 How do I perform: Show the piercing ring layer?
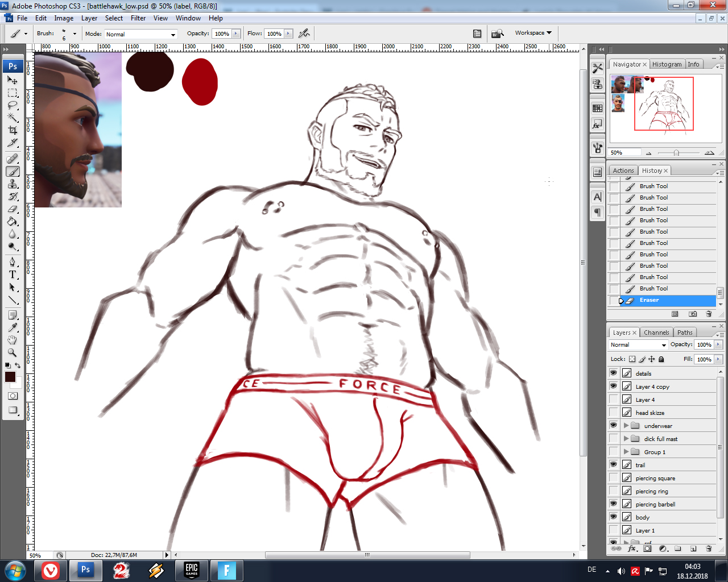click(613, 490)
